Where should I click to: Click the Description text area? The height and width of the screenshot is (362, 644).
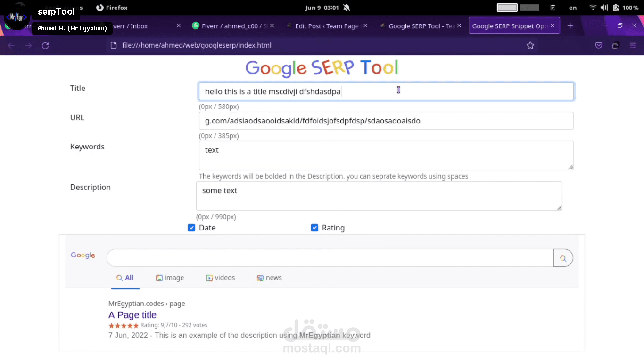point(379,196)
